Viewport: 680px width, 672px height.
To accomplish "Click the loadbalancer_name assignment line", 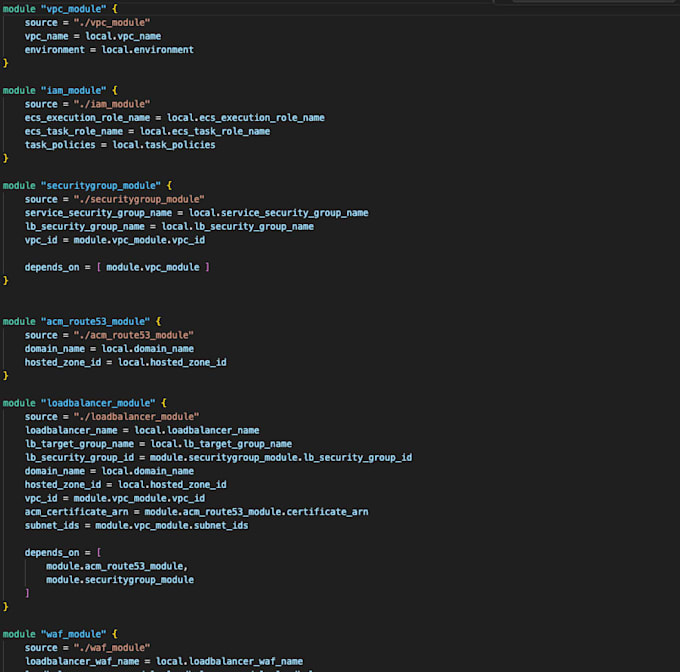I will pyautogui.click(x=142, y=430).
